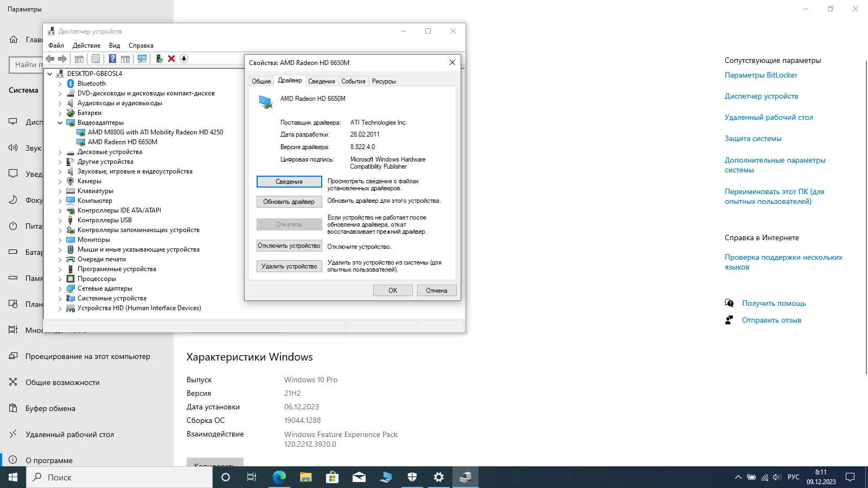
Task: Select AMD M880G with ATI Mobility Radeon device
Action: [155, 132]
